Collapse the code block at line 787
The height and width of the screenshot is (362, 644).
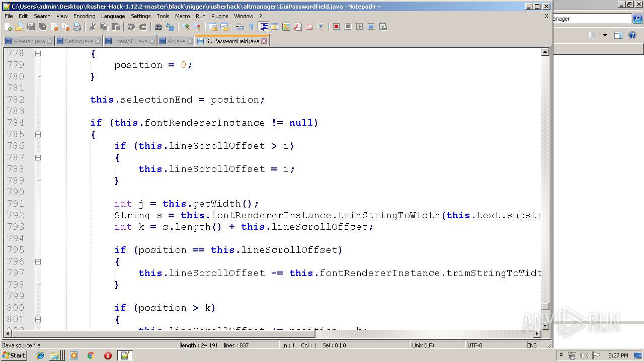point(38,157)
